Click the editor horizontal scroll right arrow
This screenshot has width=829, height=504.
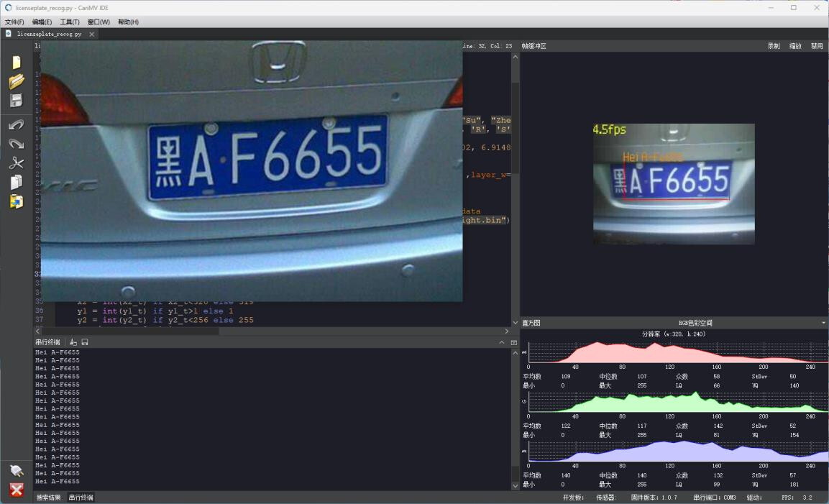pyautogui.click(x=506, y=331)
